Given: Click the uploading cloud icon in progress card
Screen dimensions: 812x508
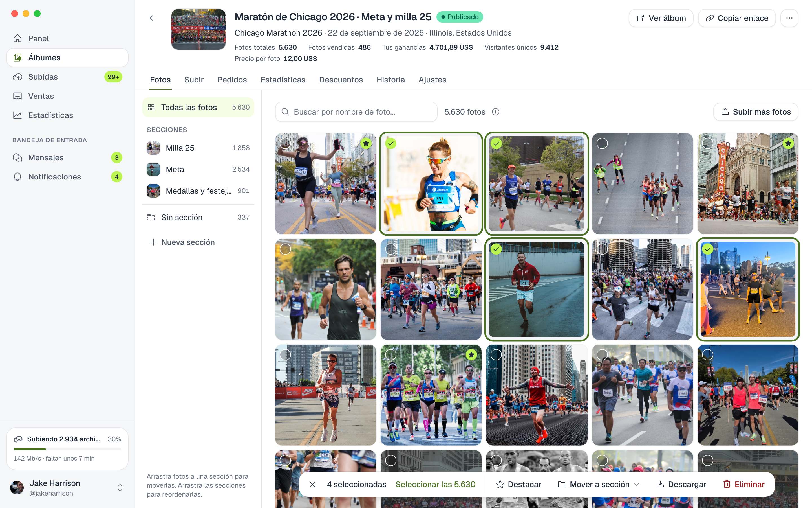Looking at the screenshot, I should tap(18, 439).
